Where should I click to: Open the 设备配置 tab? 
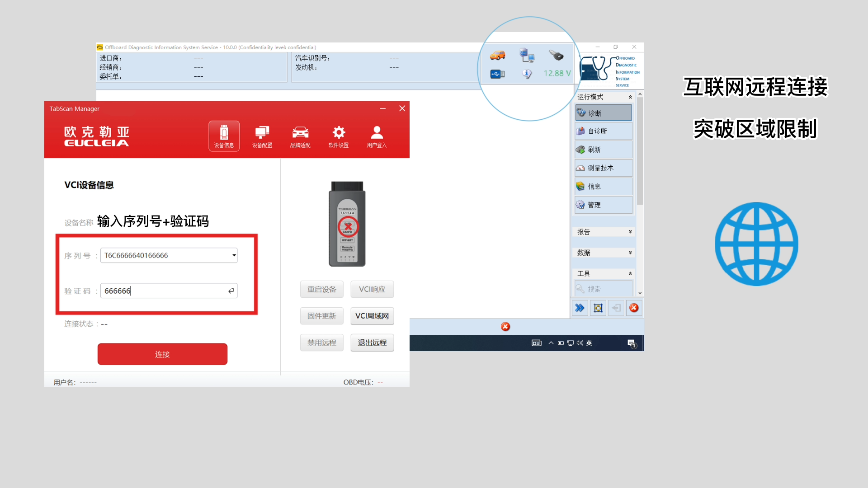coord(262,136)
